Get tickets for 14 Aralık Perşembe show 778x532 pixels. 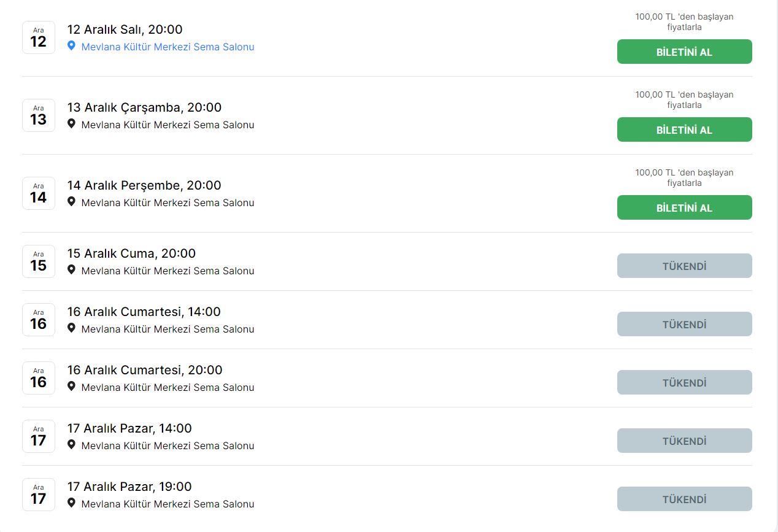click(x=684, y=208)
